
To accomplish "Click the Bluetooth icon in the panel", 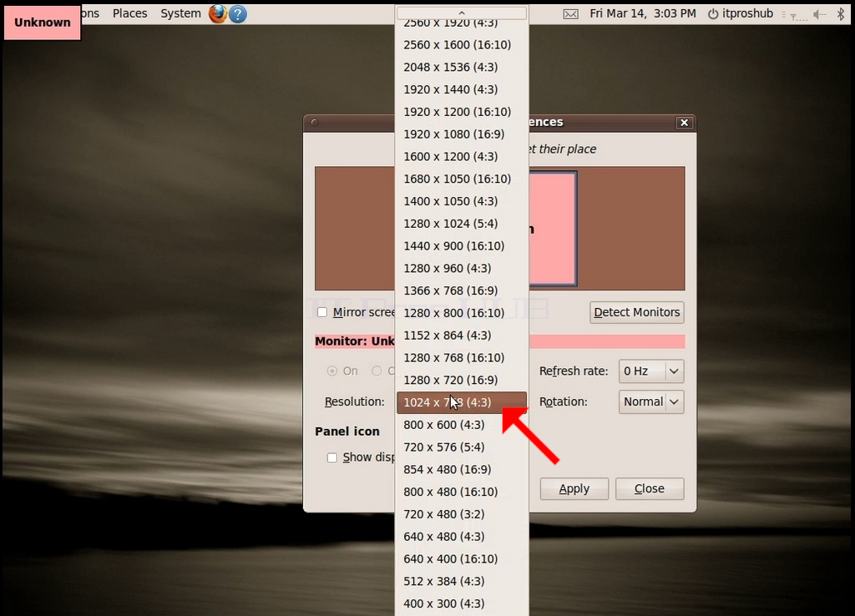I will (x=840, y=13).
